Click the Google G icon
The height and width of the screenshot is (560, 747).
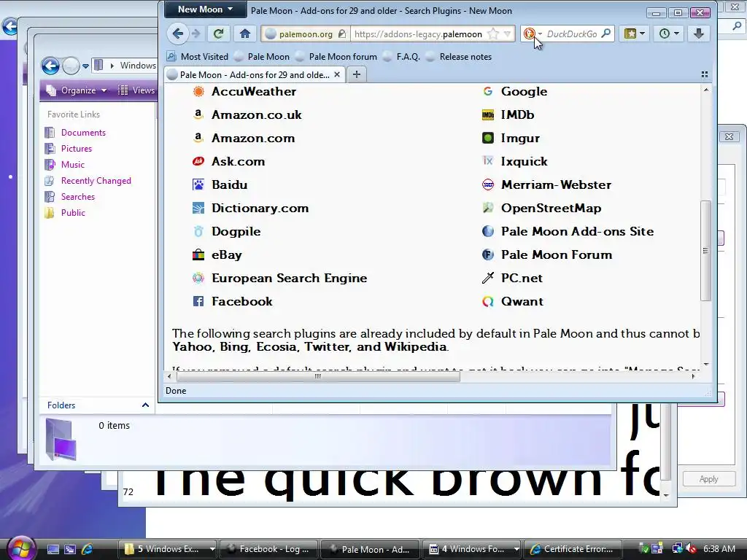pos(488,91)
